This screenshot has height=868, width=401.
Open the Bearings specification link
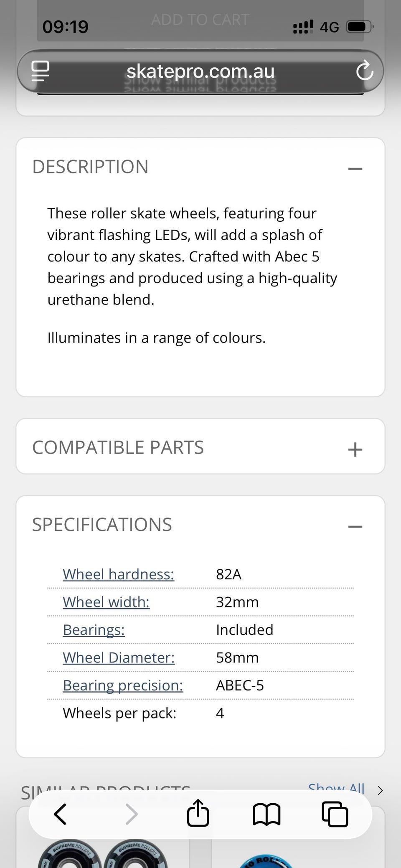(x=94, y=630)
